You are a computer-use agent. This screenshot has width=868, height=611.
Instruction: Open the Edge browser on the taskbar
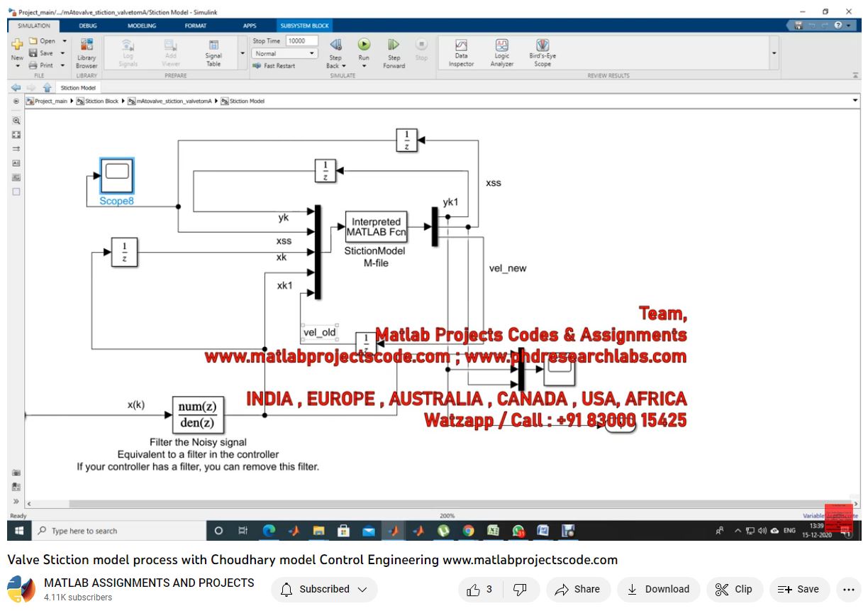(x=269, y=531)
